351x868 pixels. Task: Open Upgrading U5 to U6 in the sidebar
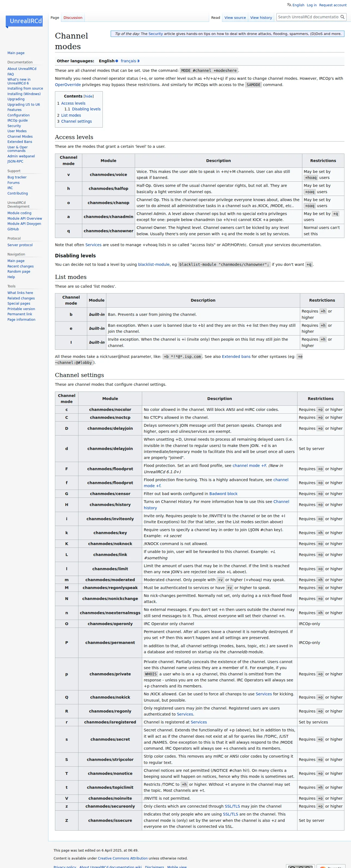(24, 104)
